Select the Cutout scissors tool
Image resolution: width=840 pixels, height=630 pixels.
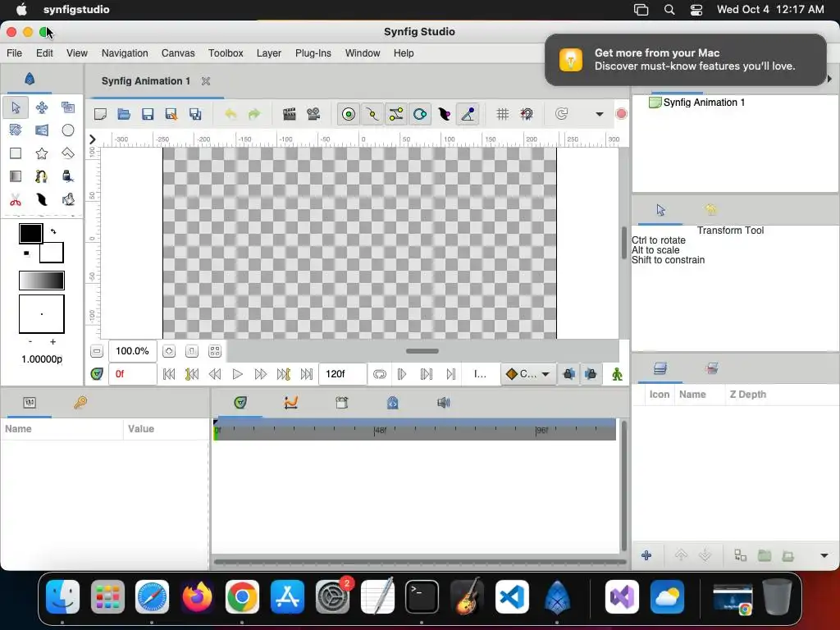point(16,200)
